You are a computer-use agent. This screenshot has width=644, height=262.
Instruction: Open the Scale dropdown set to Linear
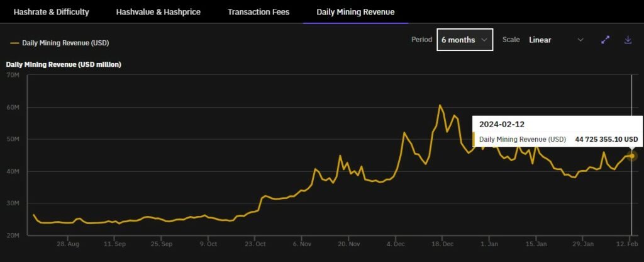tap(556, 40)
